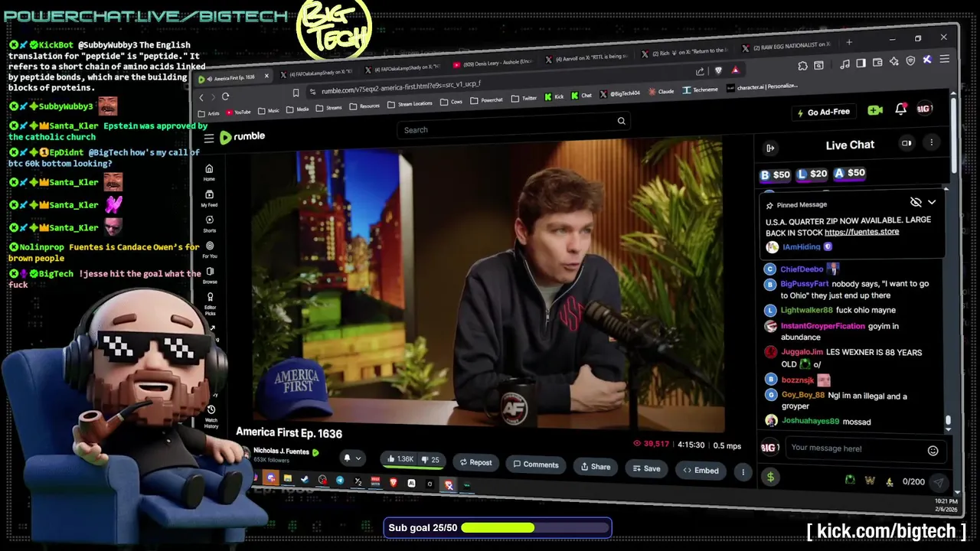Switch to Denis Leary Asshole tab
Viewport: 980px width, 551px height.
492,63
